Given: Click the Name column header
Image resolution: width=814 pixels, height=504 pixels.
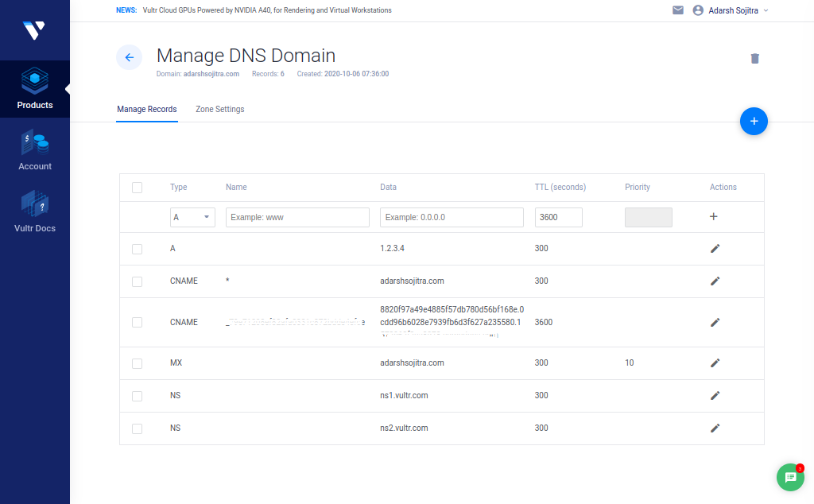Looking at the screenshot, I should point(236,187).
